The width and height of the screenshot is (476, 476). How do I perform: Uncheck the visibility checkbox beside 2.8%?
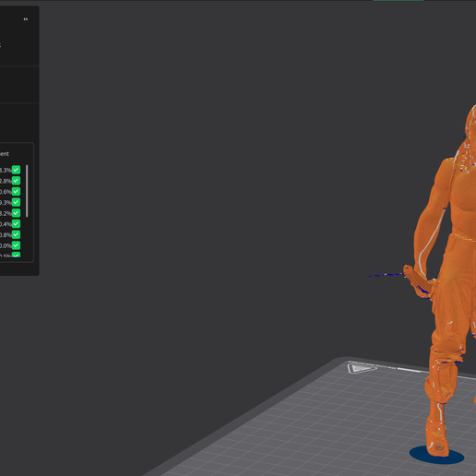pos(16,181)
